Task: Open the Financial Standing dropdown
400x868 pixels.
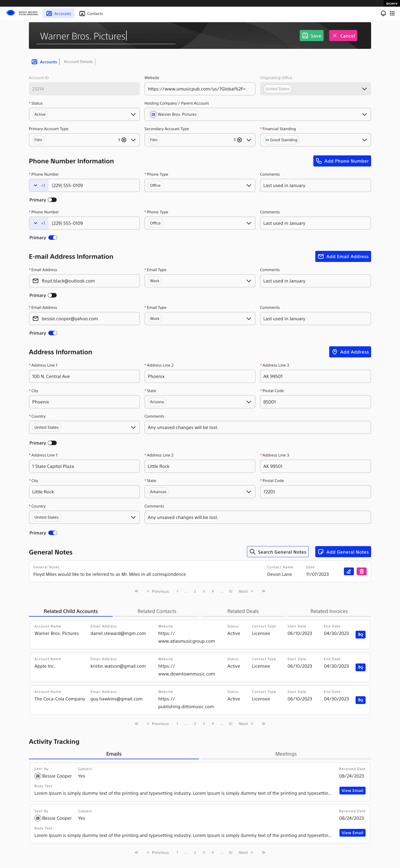Action: click(315, 140)
